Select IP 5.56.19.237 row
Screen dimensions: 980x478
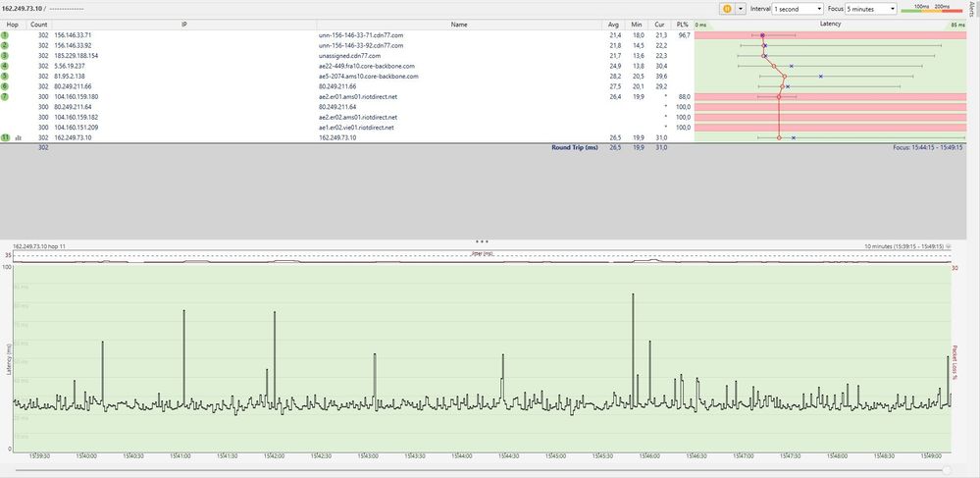pos(70,66)
